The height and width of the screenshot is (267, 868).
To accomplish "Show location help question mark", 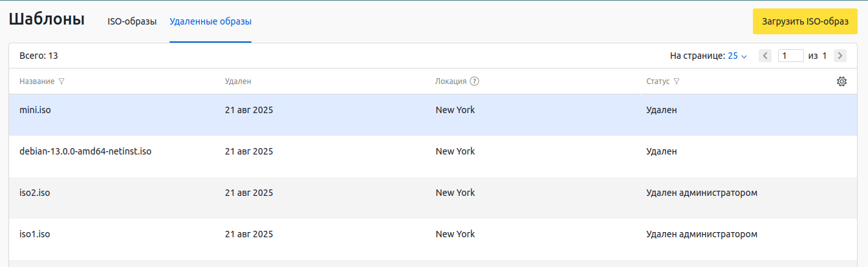I will point(475,81).
